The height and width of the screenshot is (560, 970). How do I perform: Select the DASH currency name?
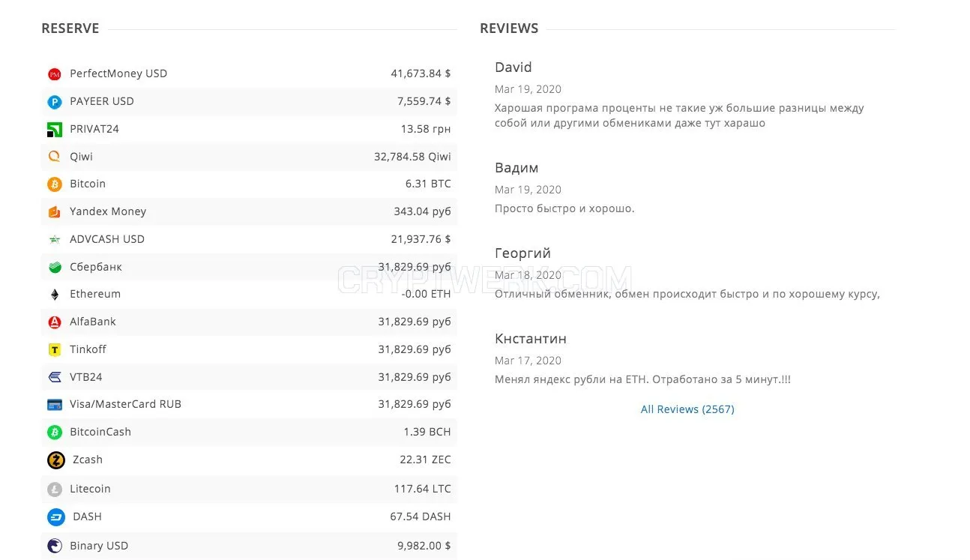(87, 517)
